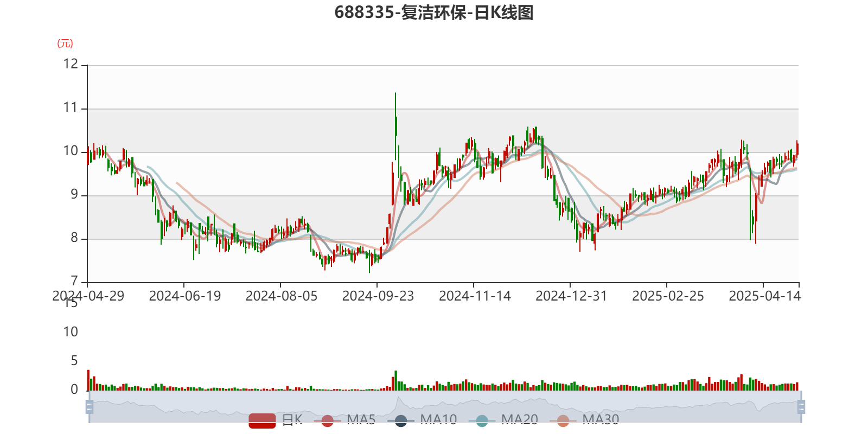
Task: Click the price axis label 10
Action: (71, 151)
